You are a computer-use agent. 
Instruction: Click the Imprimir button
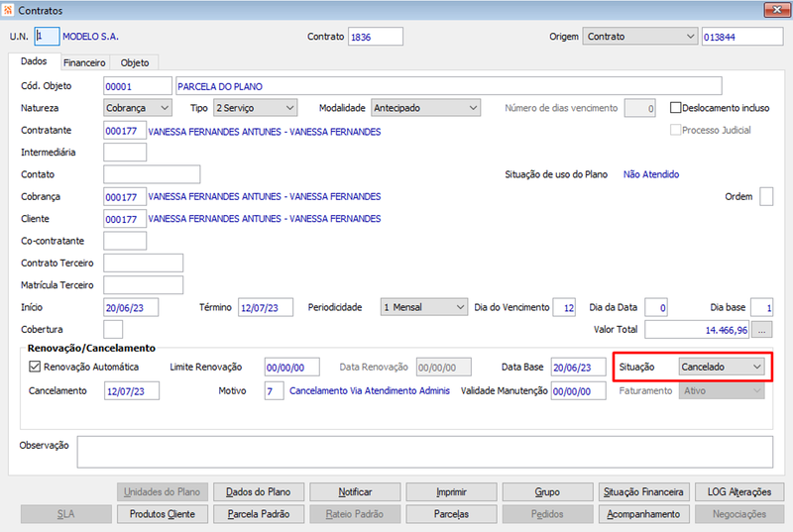(451, 491)
